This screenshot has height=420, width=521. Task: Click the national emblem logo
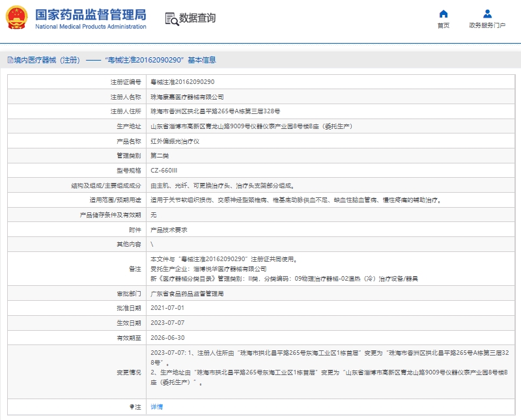tap(17, 18)
